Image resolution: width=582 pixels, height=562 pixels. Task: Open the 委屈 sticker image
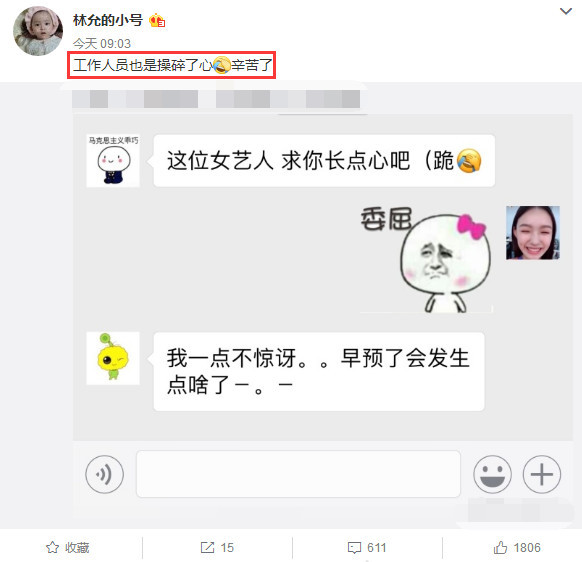pos(426,259)
